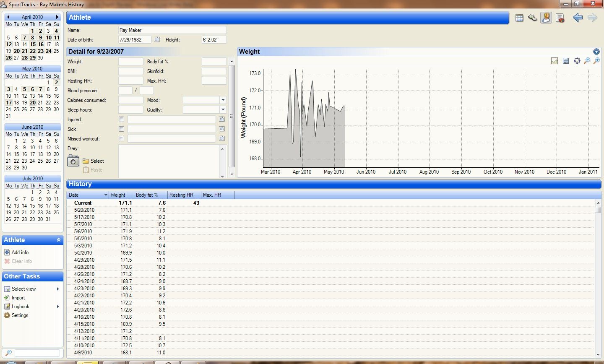
Task: Select the 5/20/2010 history row
Action: point(331,210)
